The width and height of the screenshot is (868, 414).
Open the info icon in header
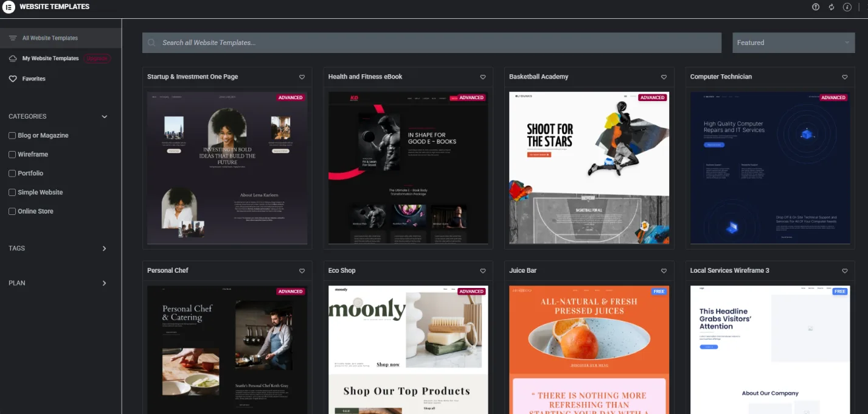point(847,7)
